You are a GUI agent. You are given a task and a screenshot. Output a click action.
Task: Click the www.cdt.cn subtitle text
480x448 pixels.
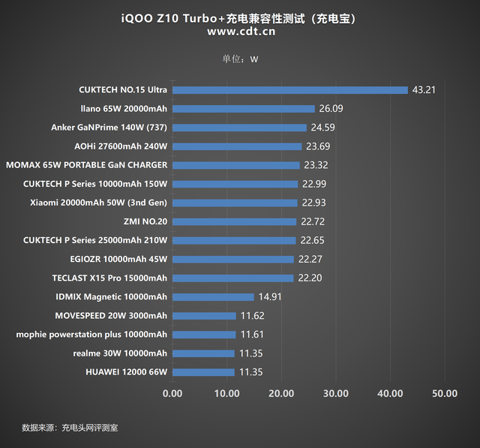[241, 32]
